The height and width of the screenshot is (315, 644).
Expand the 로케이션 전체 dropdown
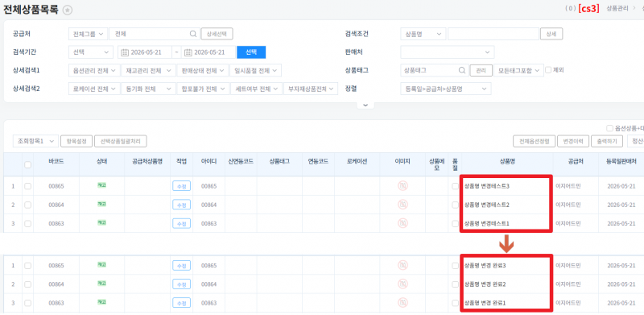pos(94,89)
